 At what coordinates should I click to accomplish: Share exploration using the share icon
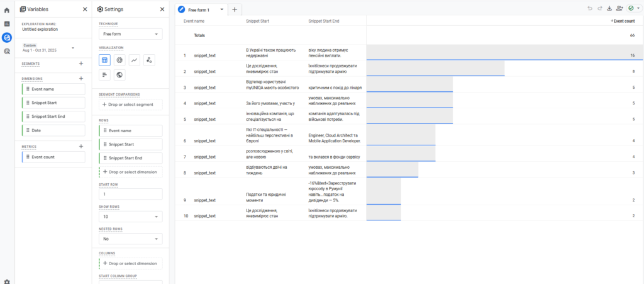(619, 9)
